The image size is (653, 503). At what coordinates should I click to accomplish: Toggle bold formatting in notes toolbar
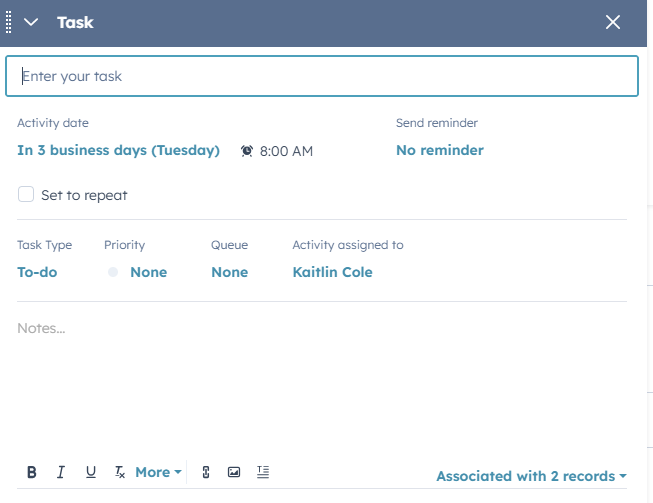point(31,472)
